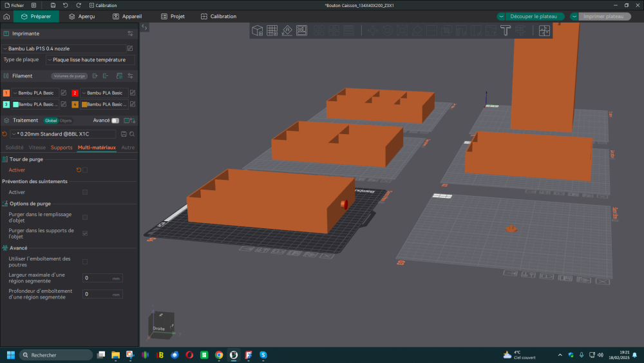Click the Arrange all objects icon
The width and height of the screenshot is (644, 363).
(301, 30)
